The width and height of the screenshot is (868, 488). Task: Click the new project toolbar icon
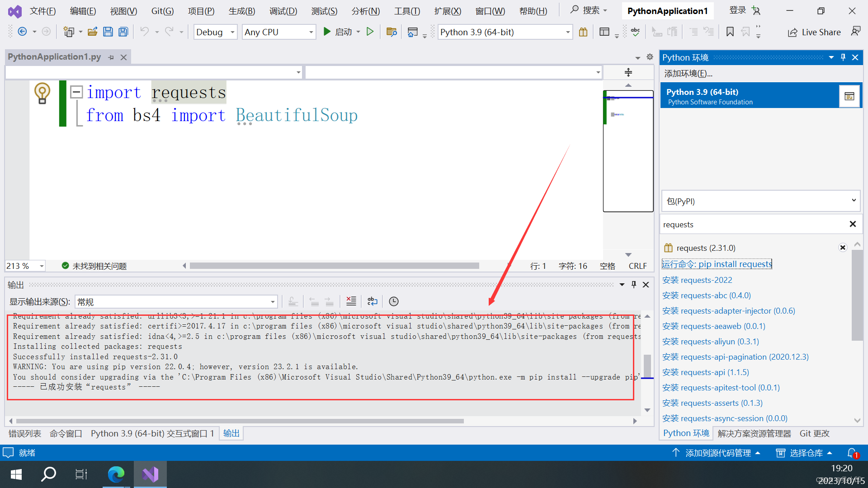click(69, 32)
